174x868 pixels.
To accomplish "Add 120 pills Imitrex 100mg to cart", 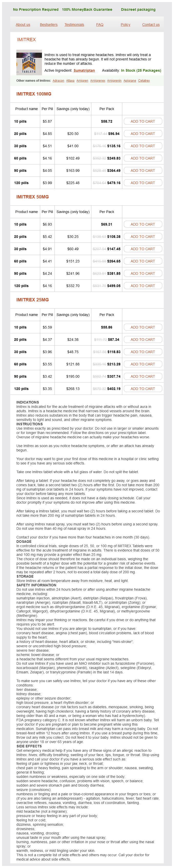I will coord(143,183).
